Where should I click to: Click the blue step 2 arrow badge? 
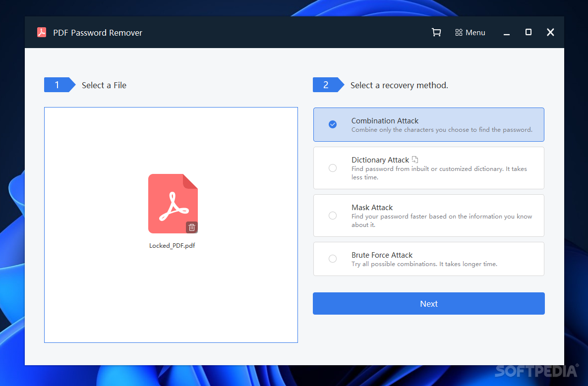[326, 85]
